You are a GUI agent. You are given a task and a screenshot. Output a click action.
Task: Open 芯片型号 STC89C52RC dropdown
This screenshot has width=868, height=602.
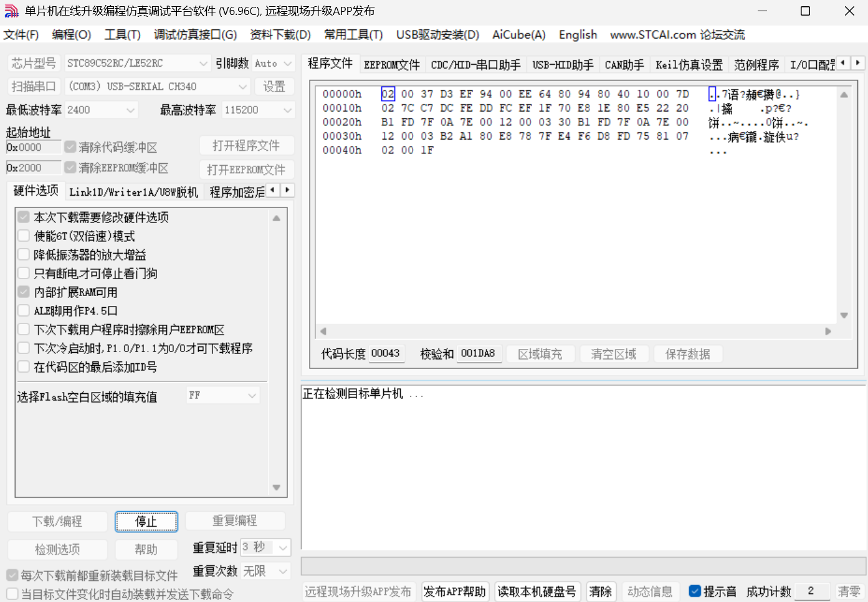[137, 63]
